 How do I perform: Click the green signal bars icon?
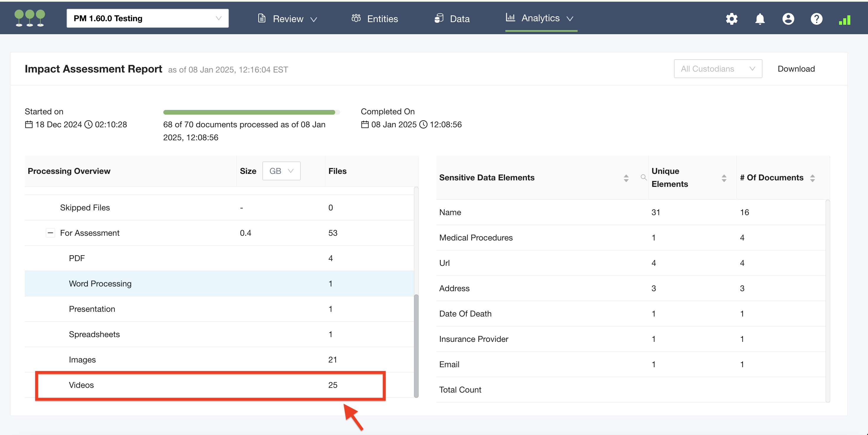845,20
